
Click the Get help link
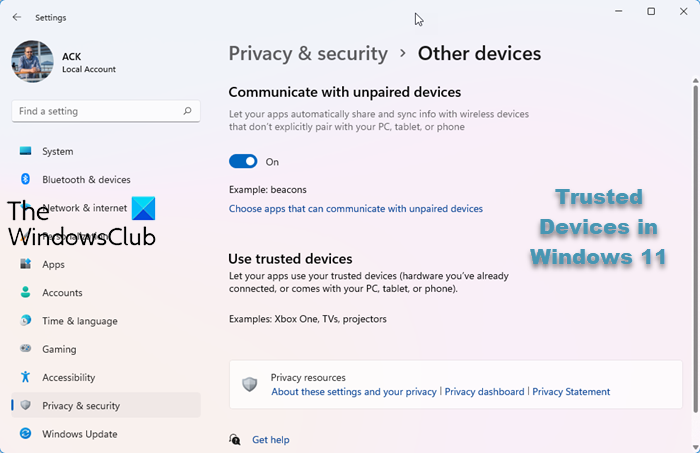tap(270, 439)
